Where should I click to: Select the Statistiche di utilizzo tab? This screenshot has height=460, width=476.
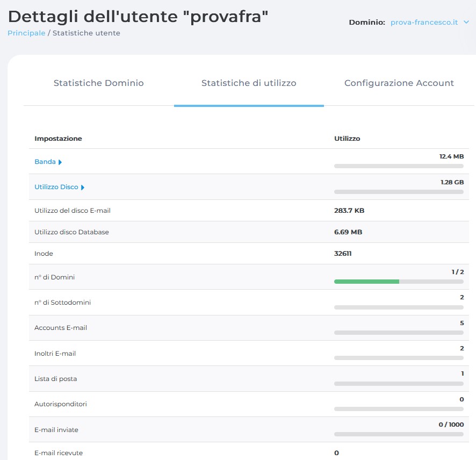tap(249, 83)
